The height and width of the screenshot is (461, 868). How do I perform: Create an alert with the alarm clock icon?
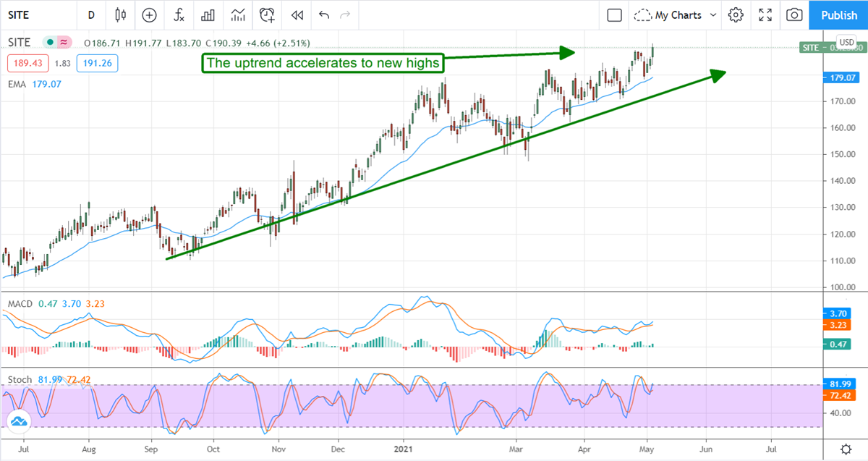point(268,14)
